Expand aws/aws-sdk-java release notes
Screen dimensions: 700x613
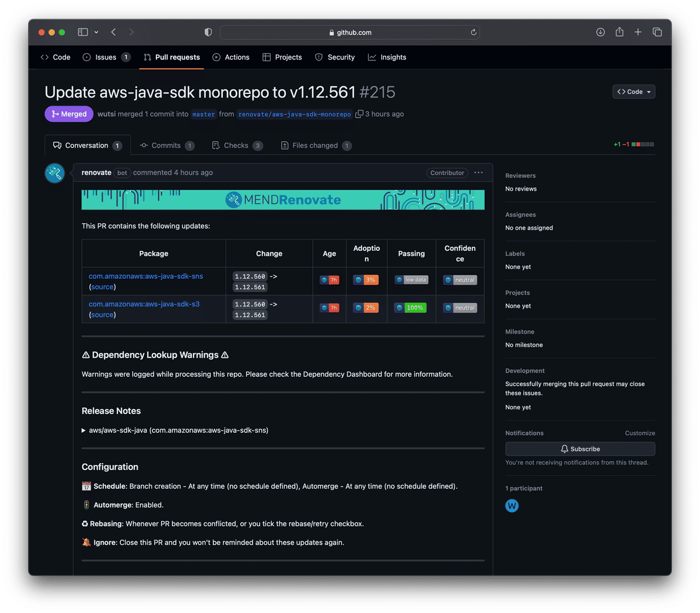175,430
